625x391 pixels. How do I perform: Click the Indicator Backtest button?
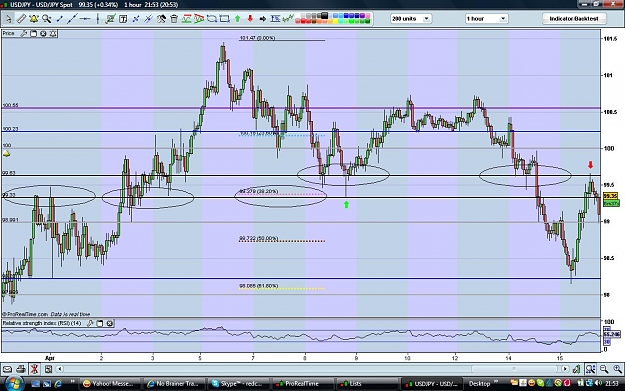pos(574,19)
